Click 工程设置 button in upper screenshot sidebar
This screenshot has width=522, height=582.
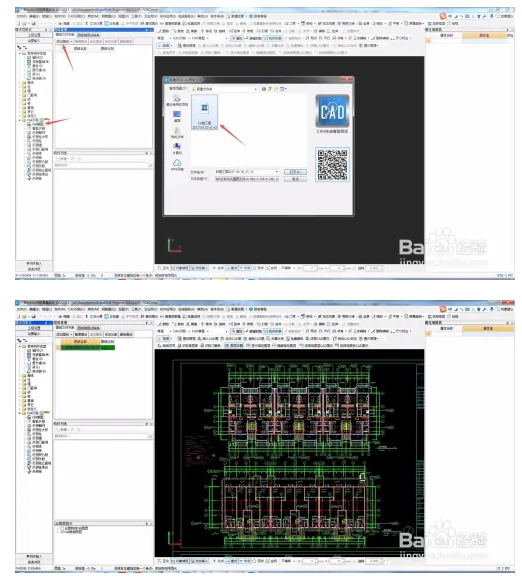point(34,36)
